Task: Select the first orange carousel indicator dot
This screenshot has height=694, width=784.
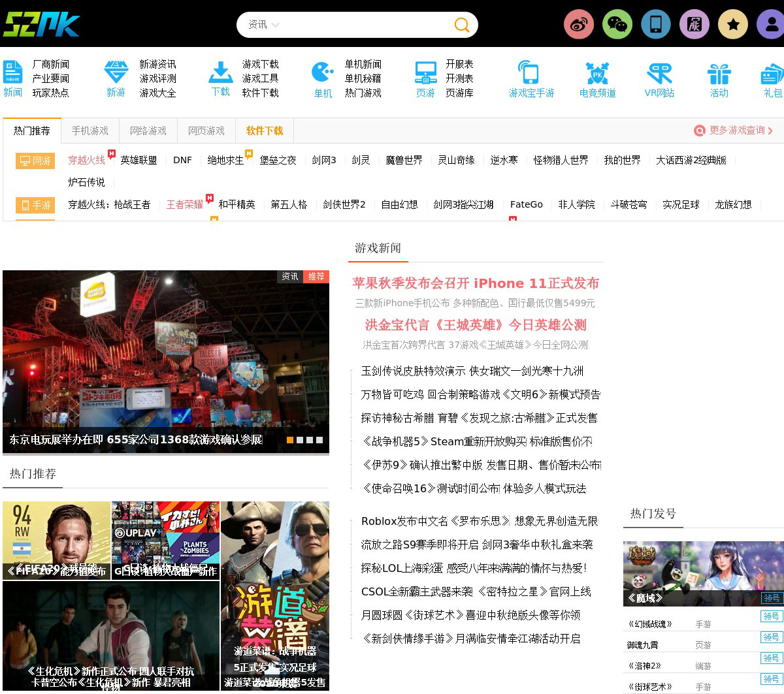Action: click(290, 440)
